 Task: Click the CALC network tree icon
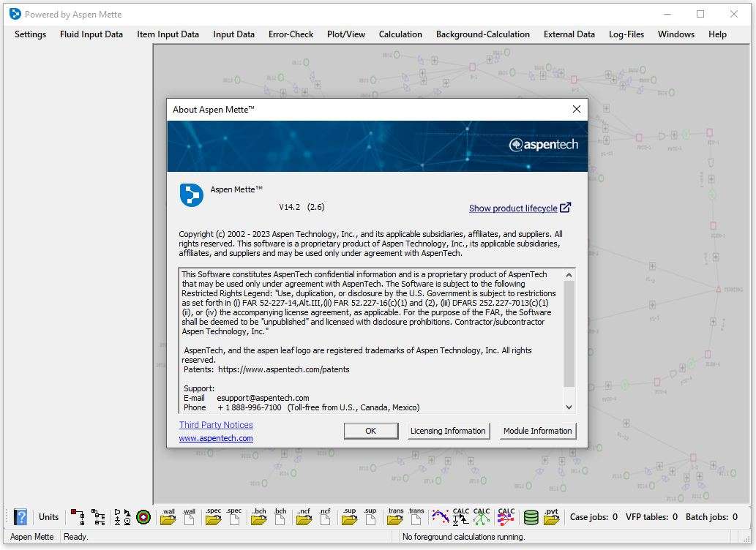pos(481,517)
